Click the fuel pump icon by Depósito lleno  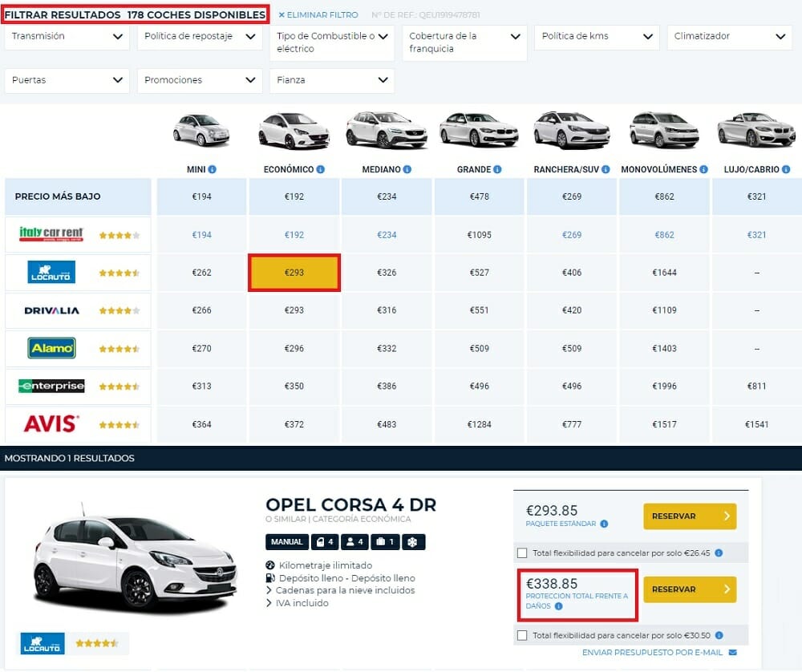point(270,578)
